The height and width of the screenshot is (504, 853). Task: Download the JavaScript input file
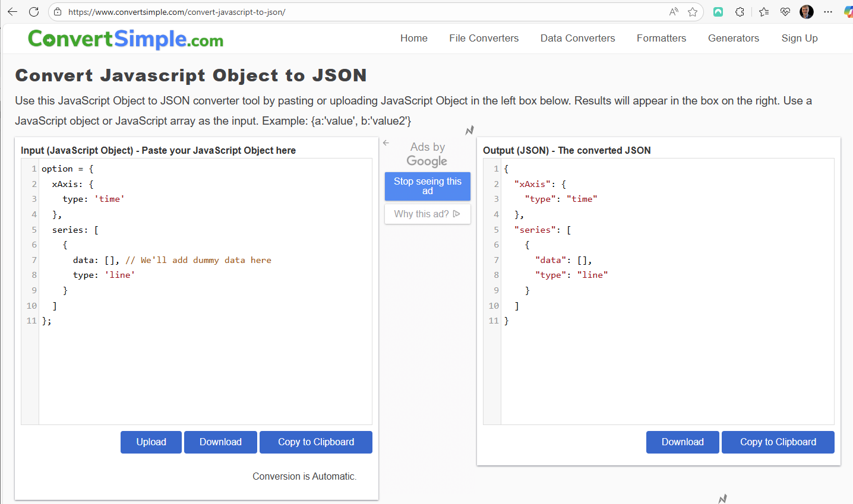220,442
